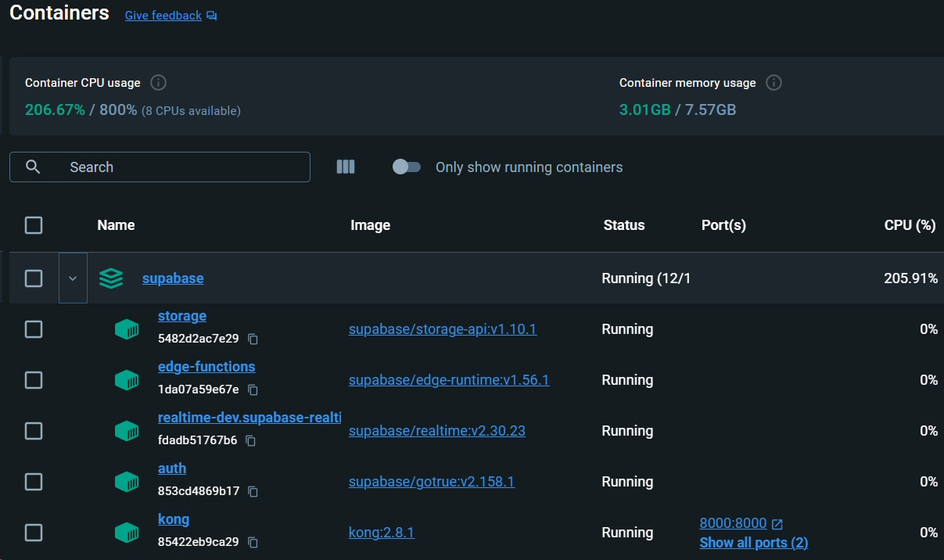This screenshot has width=944, height=560.
Task: Copy the edge-functions container ID
Action: tap(253, 390)
